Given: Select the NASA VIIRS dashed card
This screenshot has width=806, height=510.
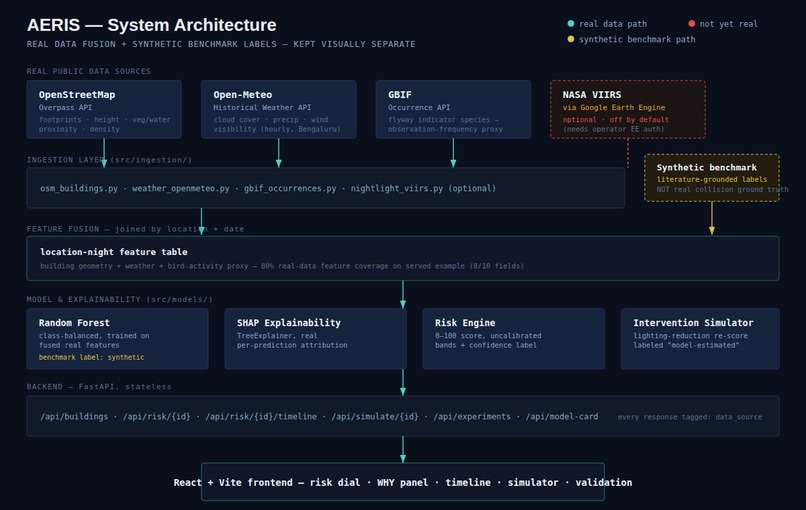Looking at the screenshot, I should (628, 109).
